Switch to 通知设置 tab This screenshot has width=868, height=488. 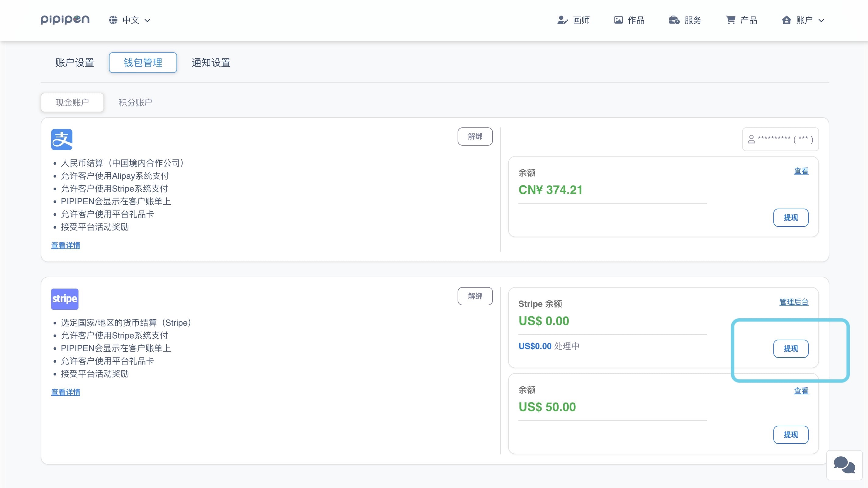click(211, 63)
